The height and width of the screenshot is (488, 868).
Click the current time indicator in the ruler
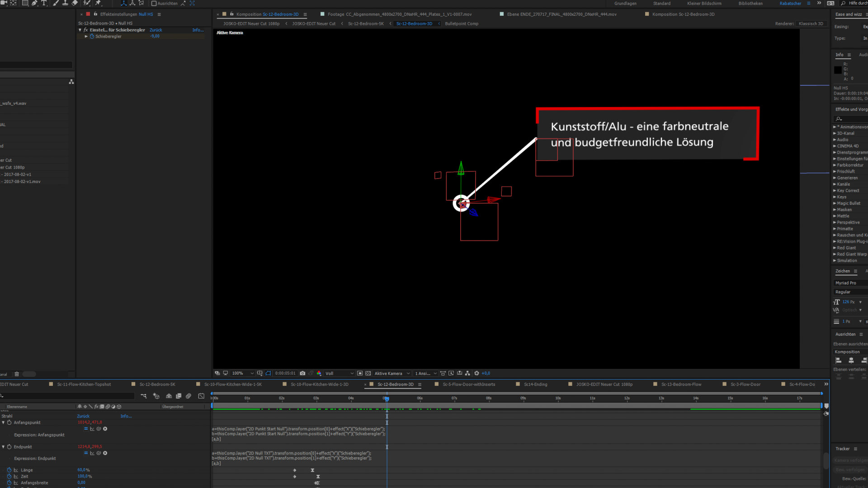tap(387, 399)
